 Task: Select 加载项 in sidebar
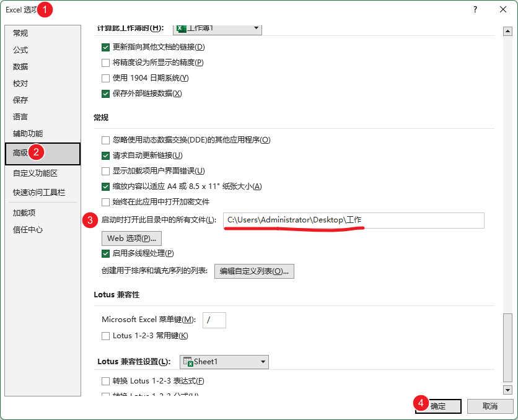pyautogui.click(x=43, y=213)
